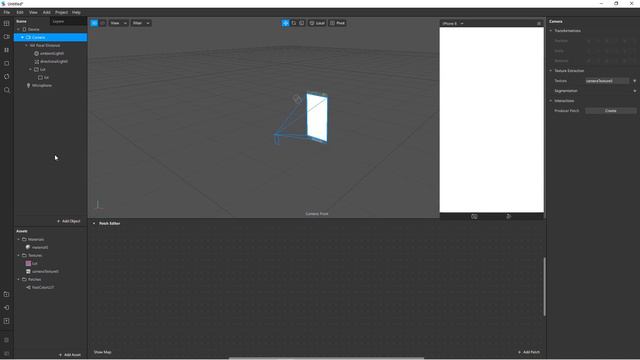Click the restart refresh icon in left sidebar
The image size is (640, 360).
point(7,76)
